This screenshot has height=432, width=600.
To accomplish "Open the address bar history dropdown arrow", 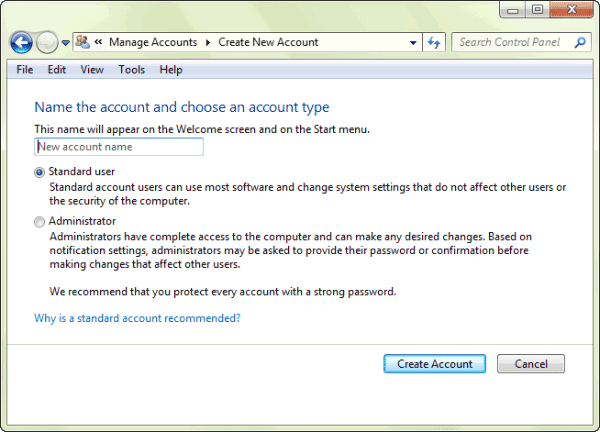I will pos(413,43).
